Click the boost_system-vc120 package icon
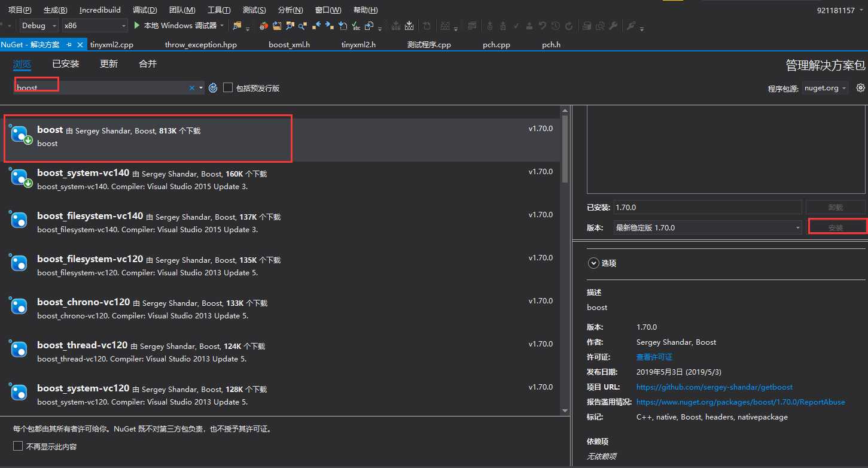The height and width of the screenshot is (468, 868). coord(19,393)
